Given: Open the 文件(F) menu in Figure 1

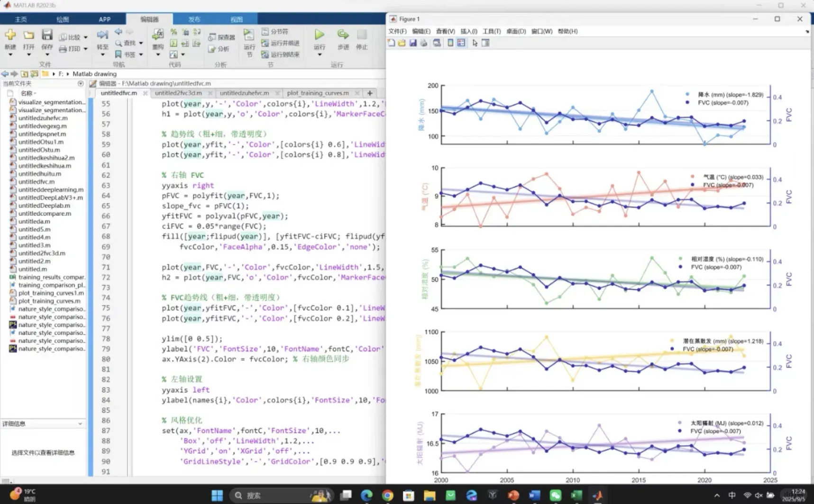Looking at the screenshot, I should 397,31.
